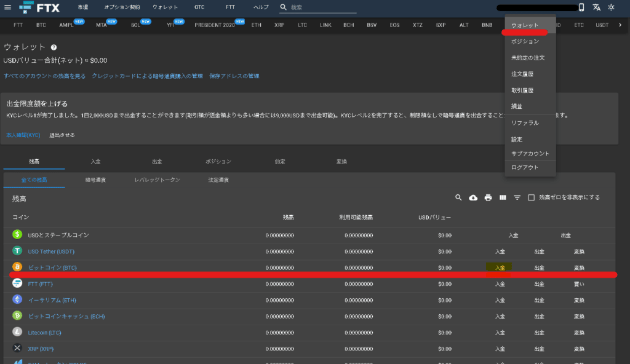Enable 残高ゼロを非表示にする checkbox
Viewport: 630px width, 364px height.
coord(531,197)
